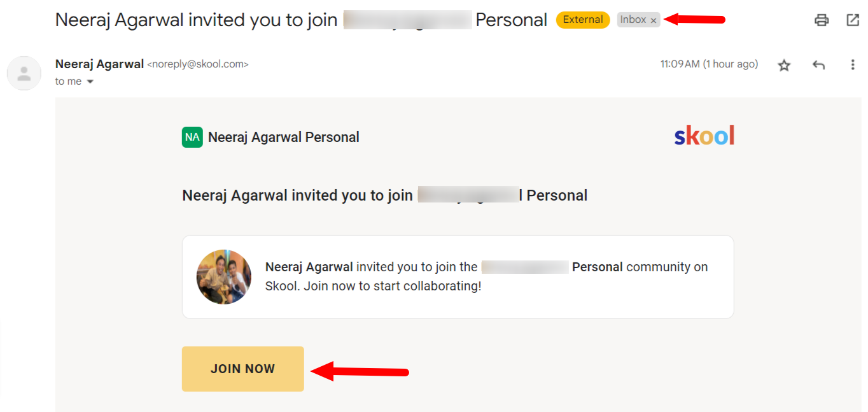Remove the Inbox label via its x

(x=654, y=20)
